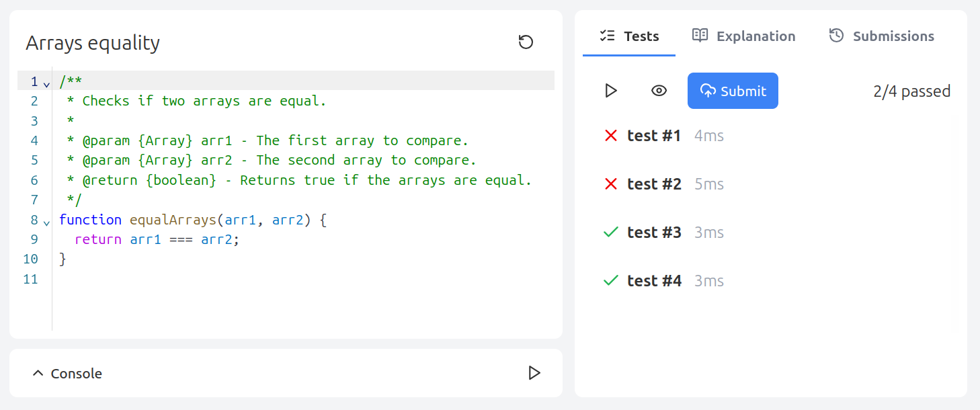Expand the Console panel with the chevron
980x410 pixels.
38,373
